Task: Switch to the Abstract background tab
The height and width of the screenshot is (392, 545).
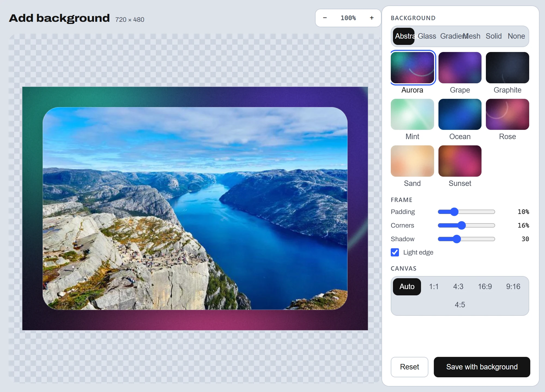Action: 404,36
